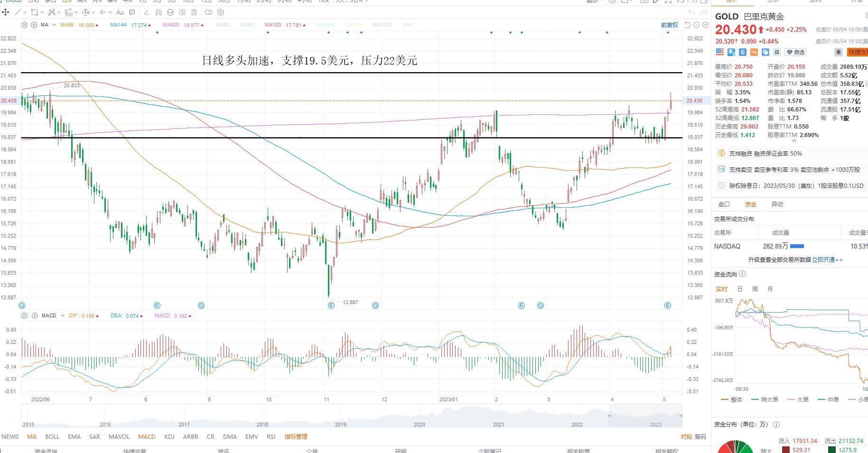The width and height of the screenshot is (868, 453).
Task: Click 快捷交易 quick trade button
Action: pyautogui.click(x=858, y=52)
